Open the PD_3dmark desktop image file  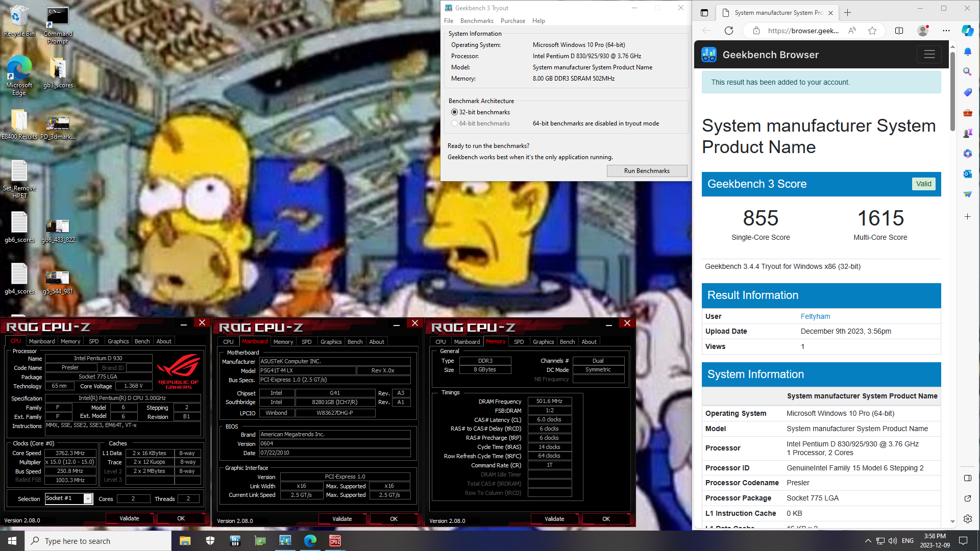pyautogui.click(x=58, y=127)
